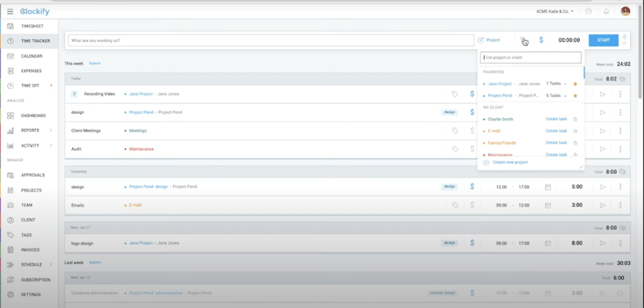Expand Jane Project 1 Tasks dropdown
The width and height of the screenshot is (644, 308).
coord(556,84)
